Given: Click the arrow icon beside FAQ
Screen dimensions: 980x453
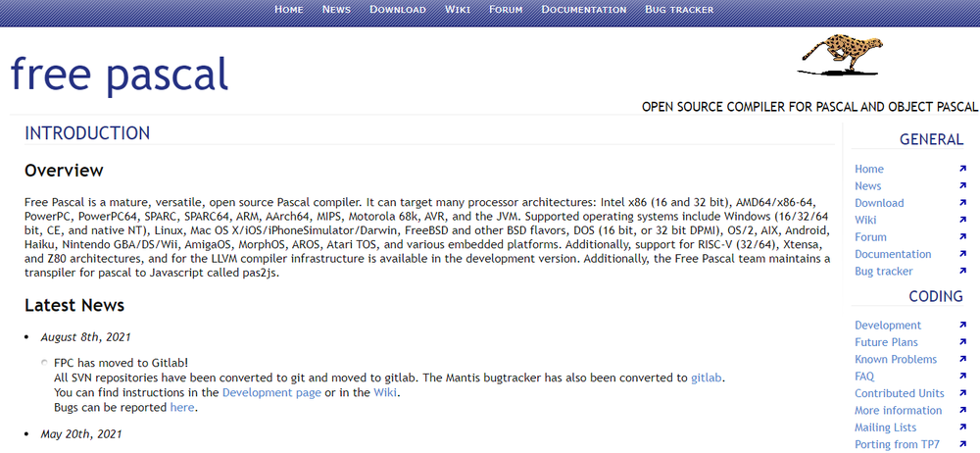Looking at the screenshot, I should pyautogui.click(x=962, y=377).
